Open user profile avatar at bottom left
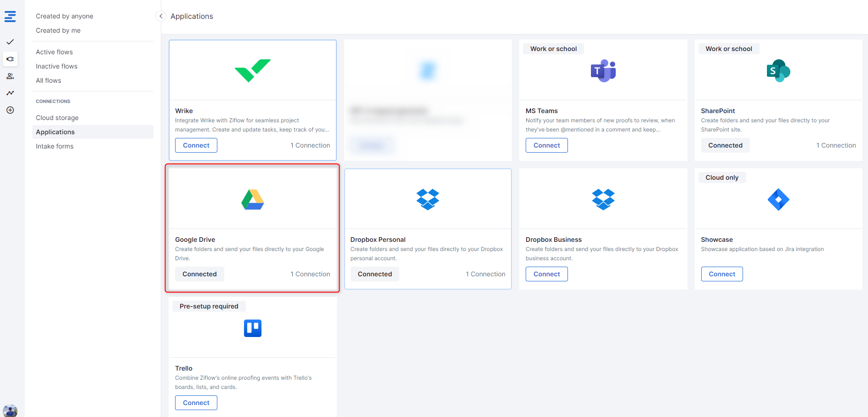Screen dimensions: 868x417 pos(10,411)
